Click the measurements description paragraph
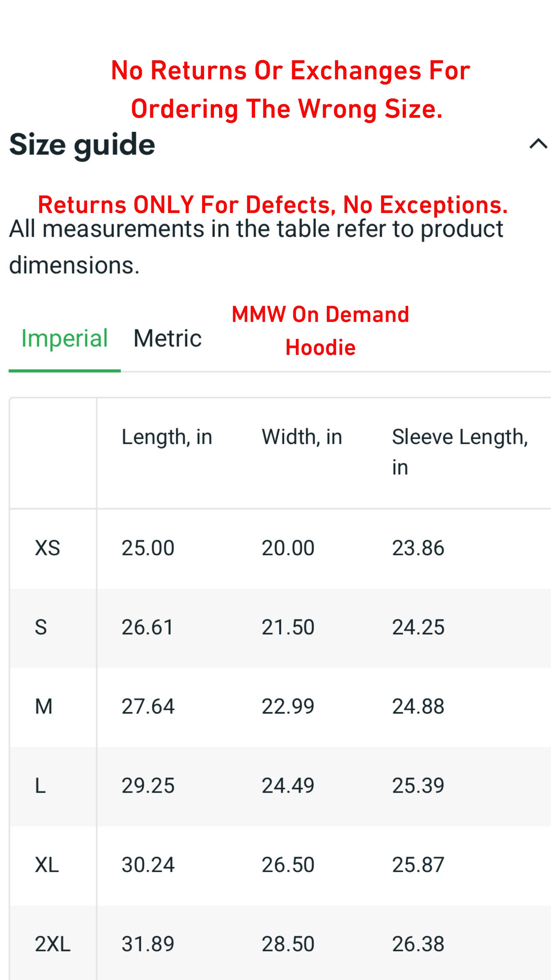The height and width of the screenshot is (980, 551). (x=256, y=246)
